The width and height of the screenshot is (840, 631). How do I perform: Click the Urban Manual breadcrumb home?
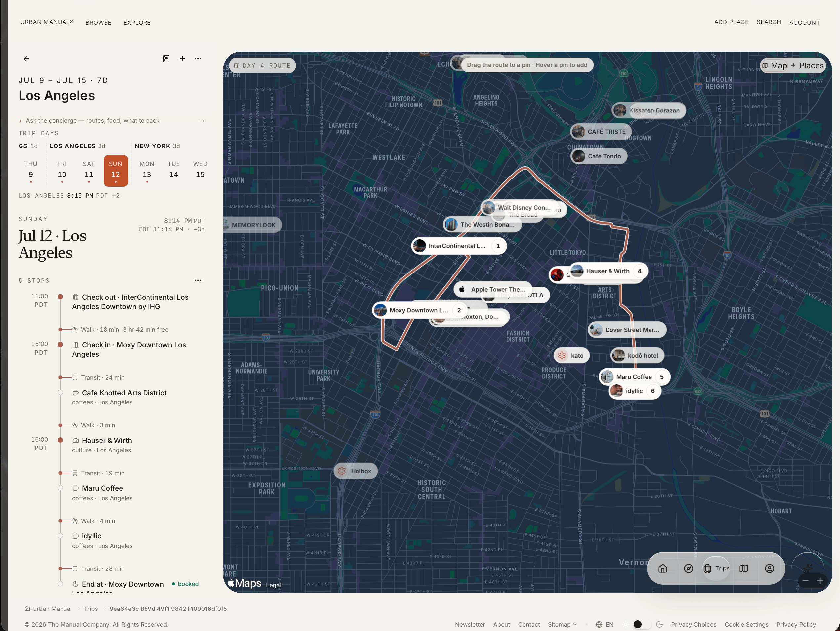coord(48,609)
